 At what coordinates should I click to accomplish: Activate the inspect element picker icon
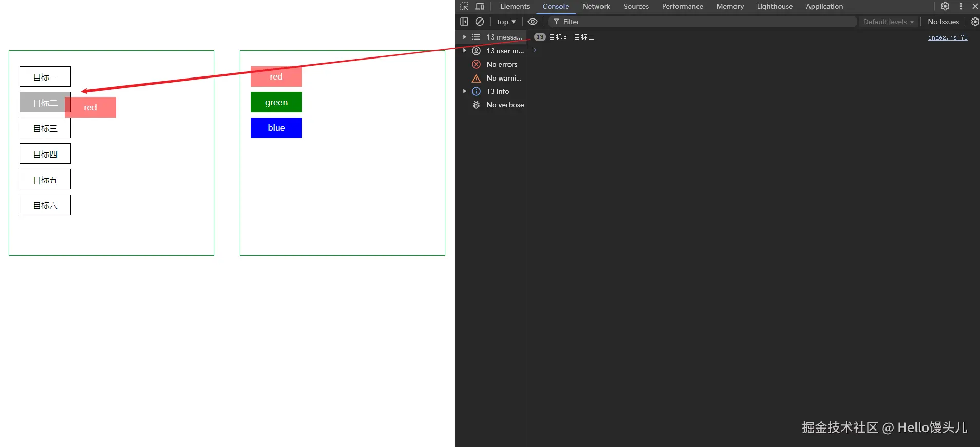pyautogui.click(x=464, y=6)
